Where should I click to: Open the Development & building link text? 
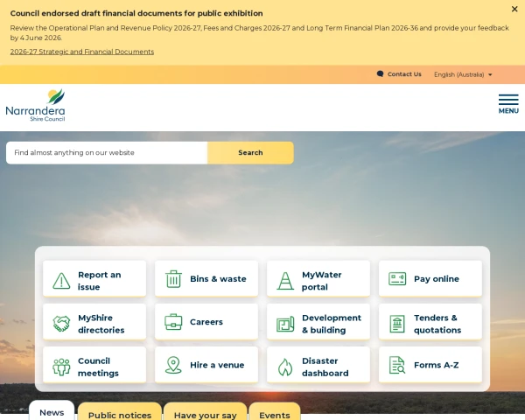point(332,324)
